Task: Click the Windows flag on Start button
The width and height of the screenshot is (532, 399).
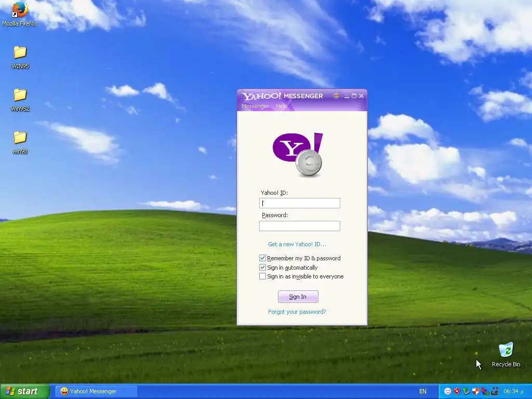Action: [x=10, y=391]
